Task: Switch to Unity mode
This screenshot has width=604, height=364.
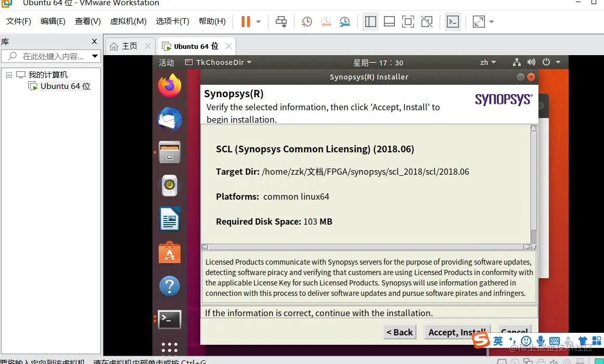Action: click(x=427, y=21)
